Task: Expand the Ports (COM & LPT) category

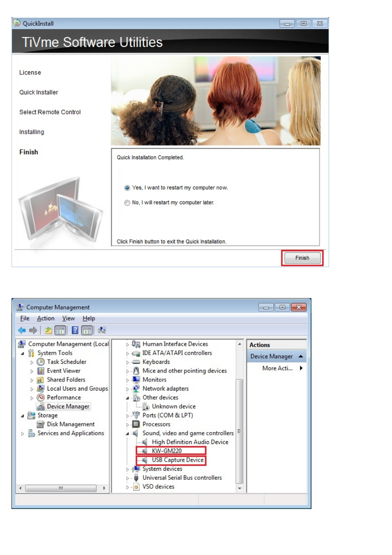Action: 127,416
